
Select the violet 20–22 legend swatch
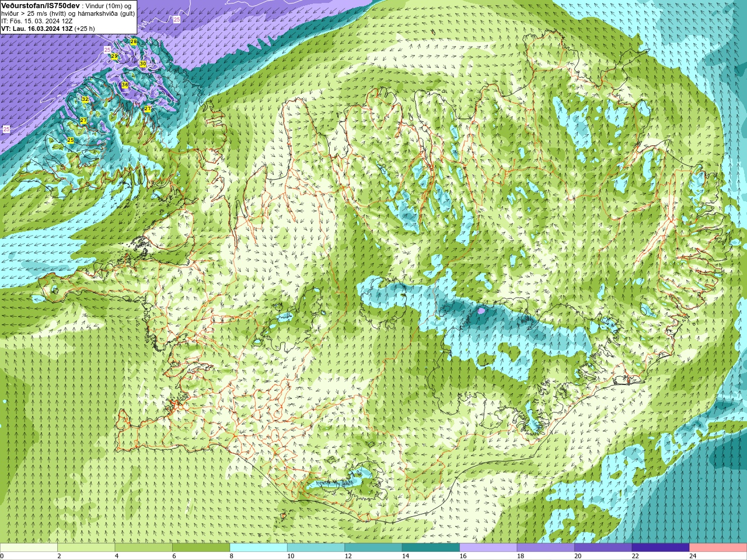[x=603, y=548]
